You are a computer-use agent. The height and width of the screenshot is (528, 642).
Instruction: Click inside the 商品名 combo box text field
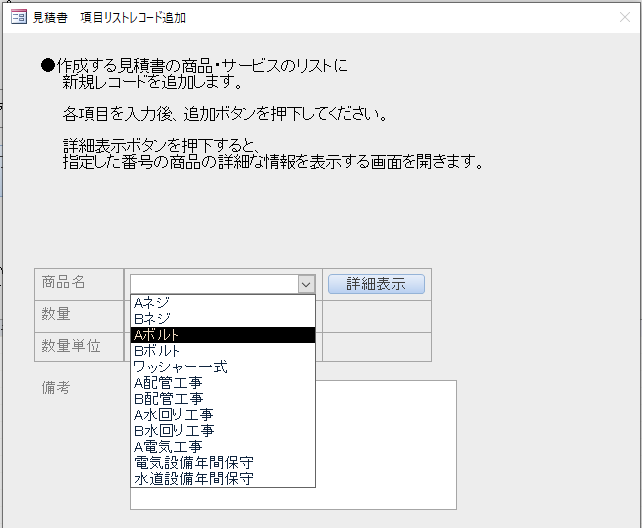coord(213,284)
